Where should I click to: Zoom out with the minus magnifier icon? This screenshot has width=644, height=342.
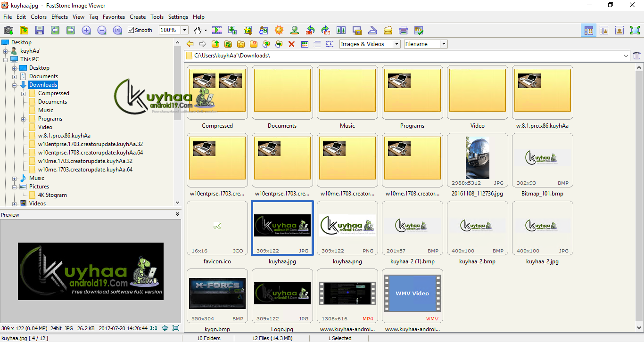pyautogui.click(x=102, y=30)
